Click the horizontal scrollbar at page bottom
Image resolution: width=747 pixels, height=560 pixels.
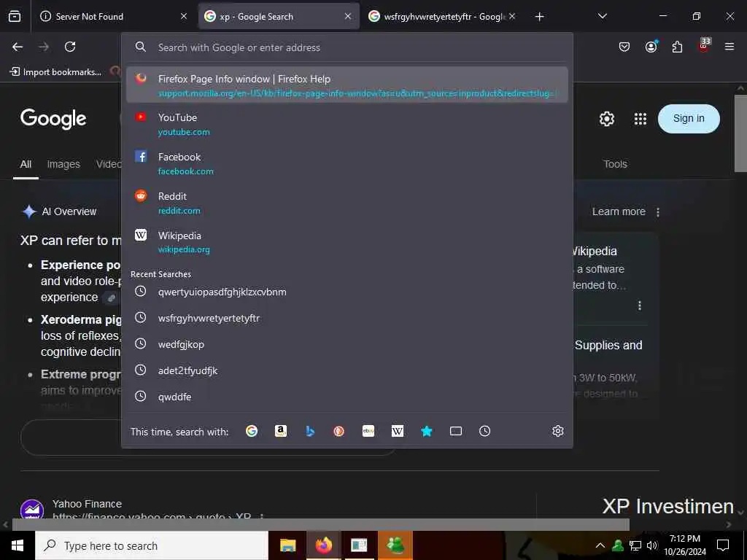coord(320,524)
